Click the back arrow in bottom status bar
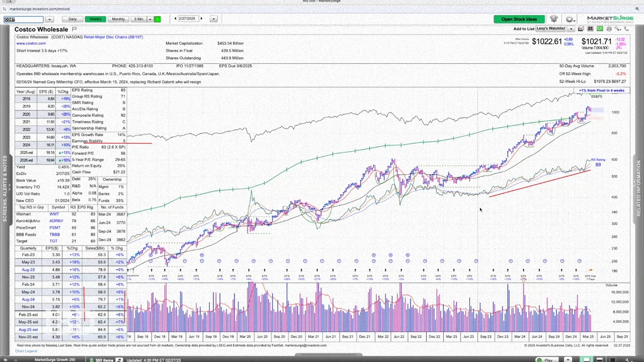644x362 pixels. pyautogui.click(x=5, y=359)
